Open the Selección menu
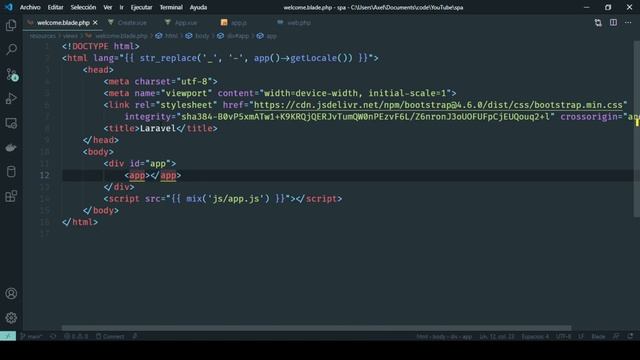Screen dimensions: 640x360 point(83,7)
